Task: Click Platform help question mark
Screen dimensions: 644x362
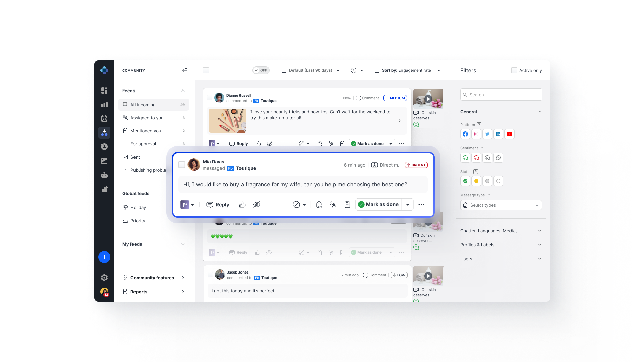Action: pyautogui.click(x=479, y=125)
